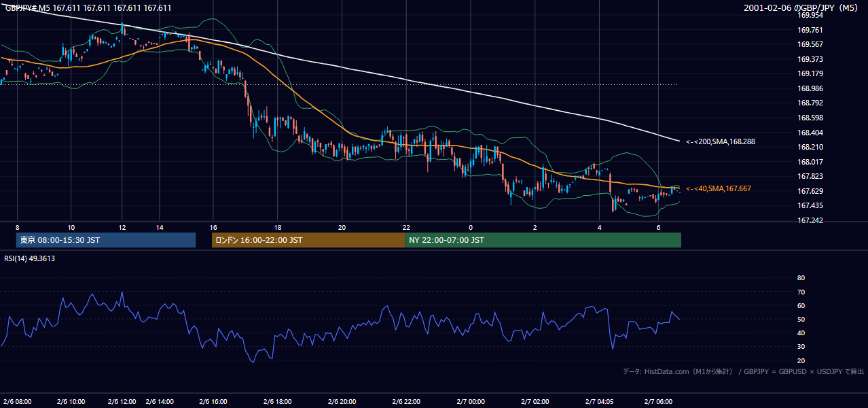This screenshot has height=408, width=868.
Task: Click the hour '12' label under the price chart
Action: 122,227
